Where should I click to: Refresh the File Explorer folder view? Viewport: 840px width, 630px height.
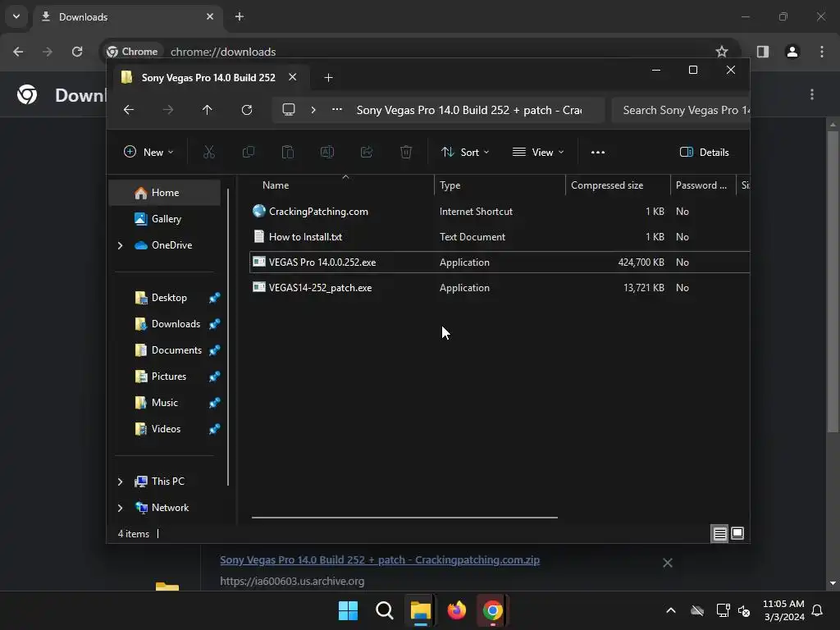point(247,110)
